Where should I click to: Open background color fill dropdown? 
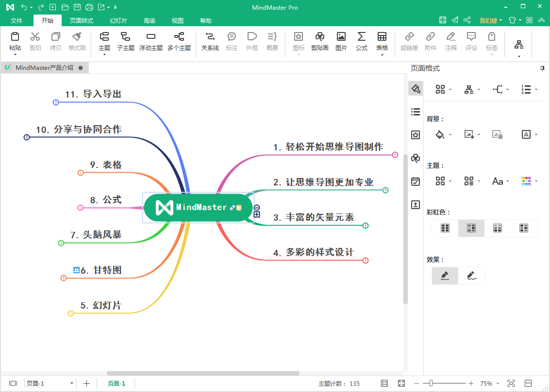(x=450, y=135)
